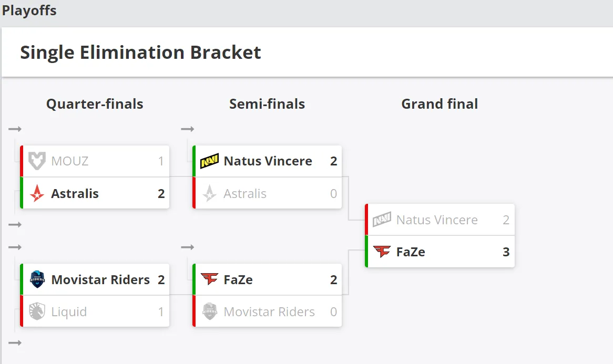Screen dimensions: 613x364
Task: Open the Liquid team link
Action: (69, 312)
